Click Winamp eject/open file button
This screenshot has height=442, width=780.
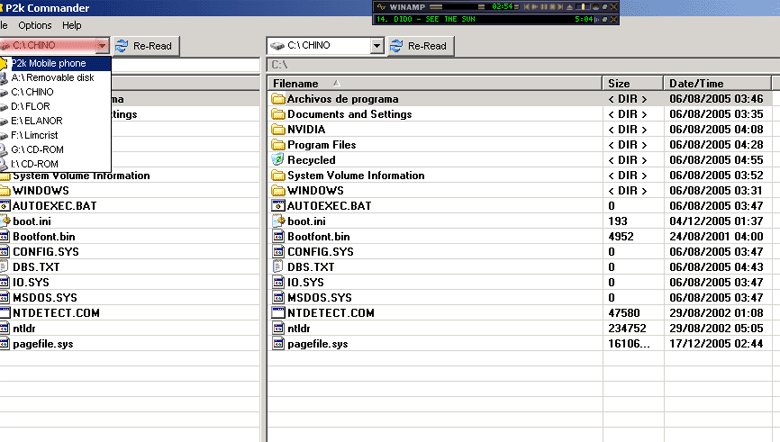click(x=570, y=7)
